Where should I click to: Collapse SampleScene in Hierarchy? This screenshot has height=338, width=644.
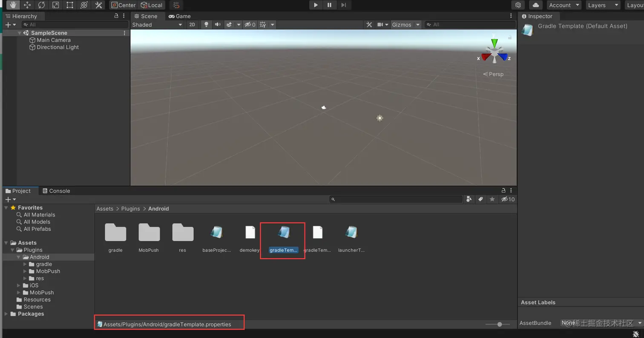point(20,33)
